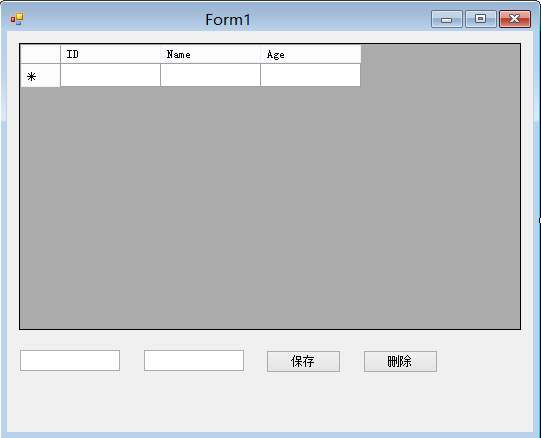The height and width of the screenshot is (438, 541).
Task: Minimize the Form1 window
Action: [x=446, y=19]
